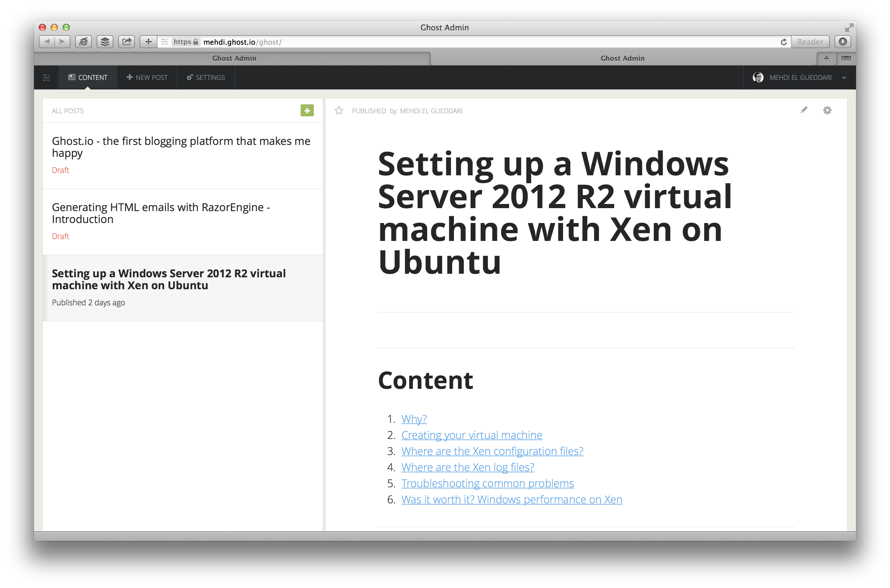Image resolution: width=890 pixels, height=588 pixels.
Task: Click the user avatar picture
Action: (x=758, y=77)
